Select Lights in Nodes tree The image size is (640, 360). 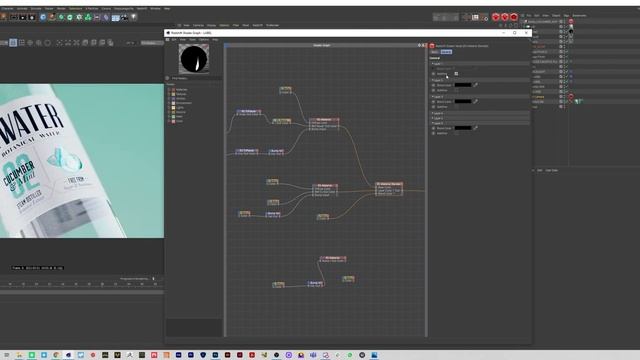coord(180,107)
